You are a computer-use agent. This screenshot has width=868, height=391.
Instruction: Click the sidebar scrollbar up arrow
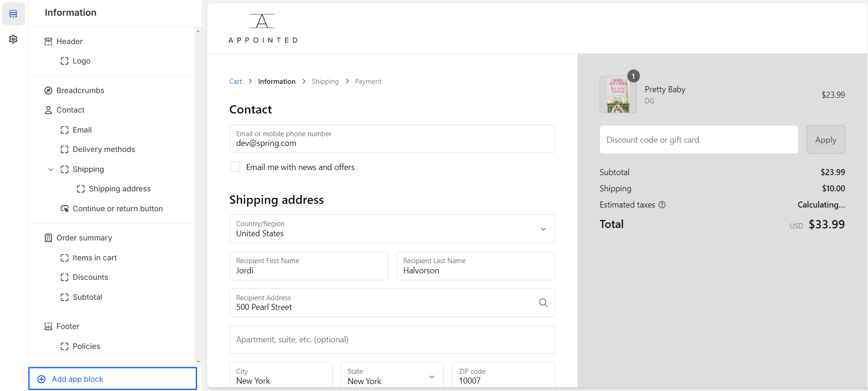pos(198,31)
